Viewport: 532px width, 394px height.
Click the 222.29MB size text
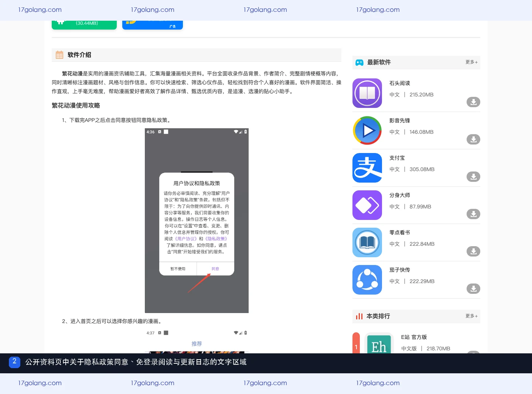point(422,281)
